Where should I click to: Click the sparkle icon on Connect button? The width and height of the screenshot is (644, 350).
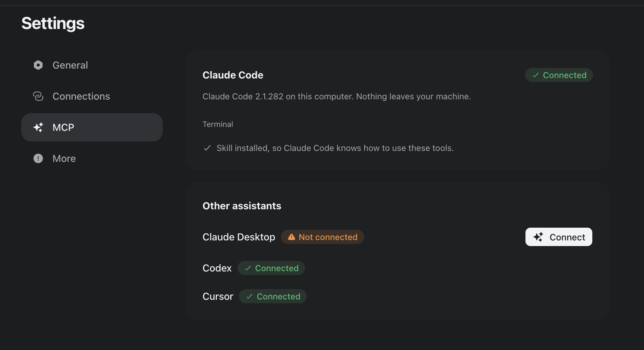(538, 237)
